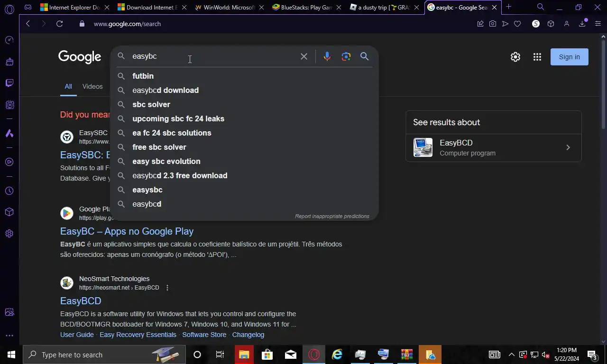Click the address bar URL www.google.com/search
The image size is (607, 364).
[x=127, y=24]
